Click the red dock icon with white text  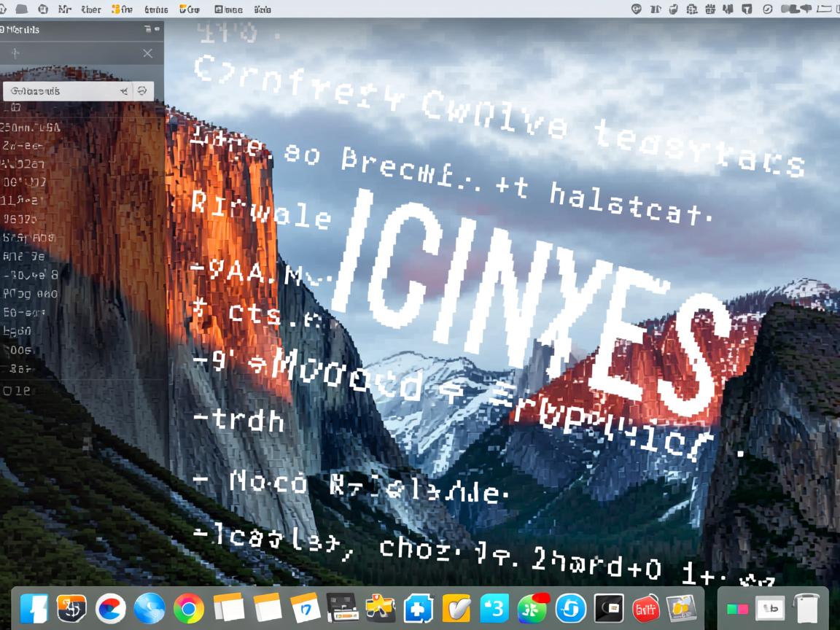645,607
